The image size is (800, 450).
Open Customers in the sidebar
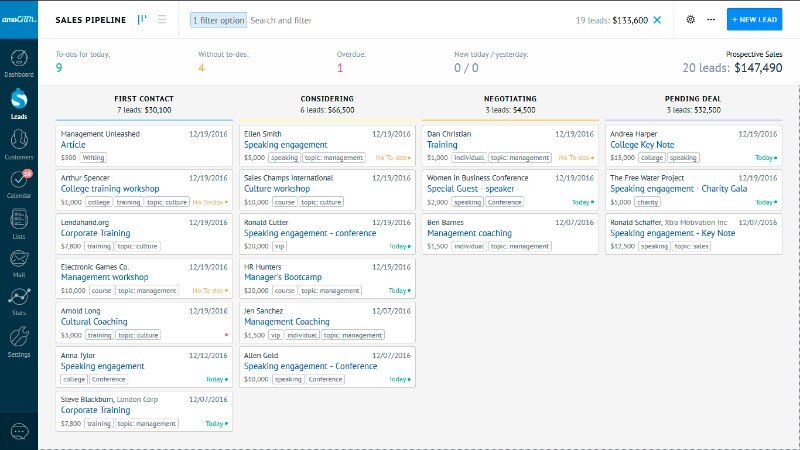tap(18, 144)
